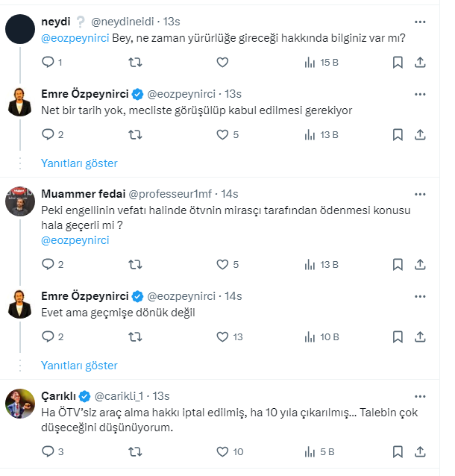Reply to Emre's 'Evet ama geçmişe' tweet
Image resolution: width=455 pixels, height=476 pixels.
pyautogui.click(x=48, y=336)
